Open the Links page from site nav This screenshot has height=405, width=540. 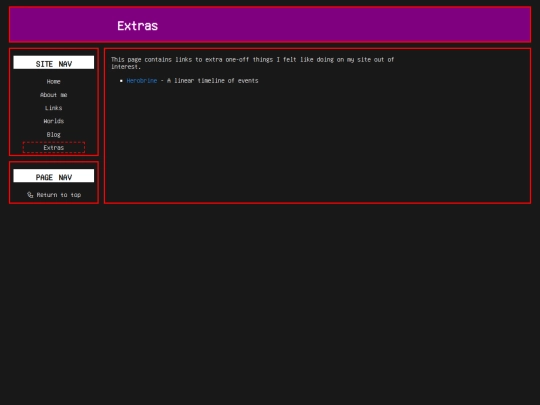click(53, 108)
